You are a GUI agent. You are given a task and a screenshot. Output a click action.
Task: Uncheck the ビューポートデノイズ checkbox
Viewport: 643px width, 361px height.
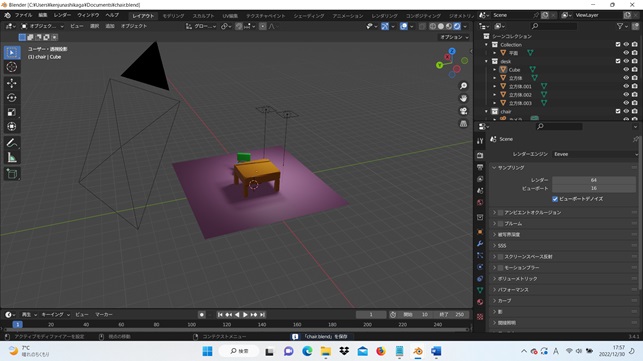click(x=555, y=199)
